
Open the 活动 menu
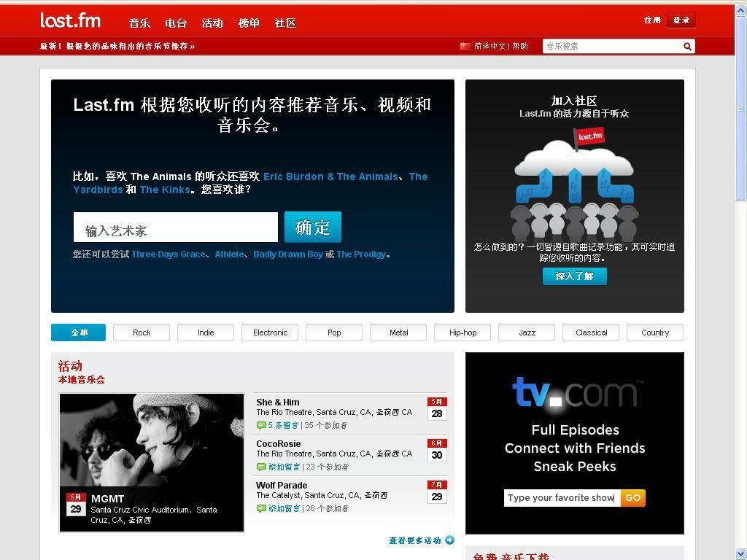coord(212,23)
